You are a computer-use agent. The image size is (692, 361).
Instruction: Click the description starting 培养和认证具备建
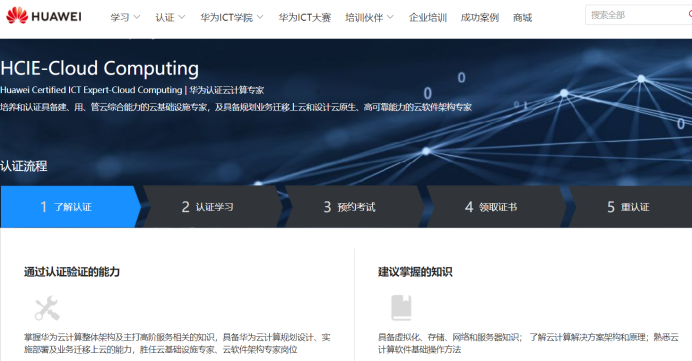coord(236,107)
